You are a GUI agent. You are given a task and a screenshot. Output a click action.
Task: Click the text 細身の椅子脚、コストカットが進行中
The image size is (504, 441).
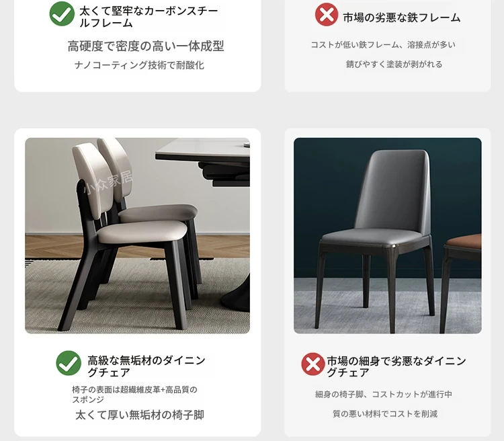click(x=384, y=395)
